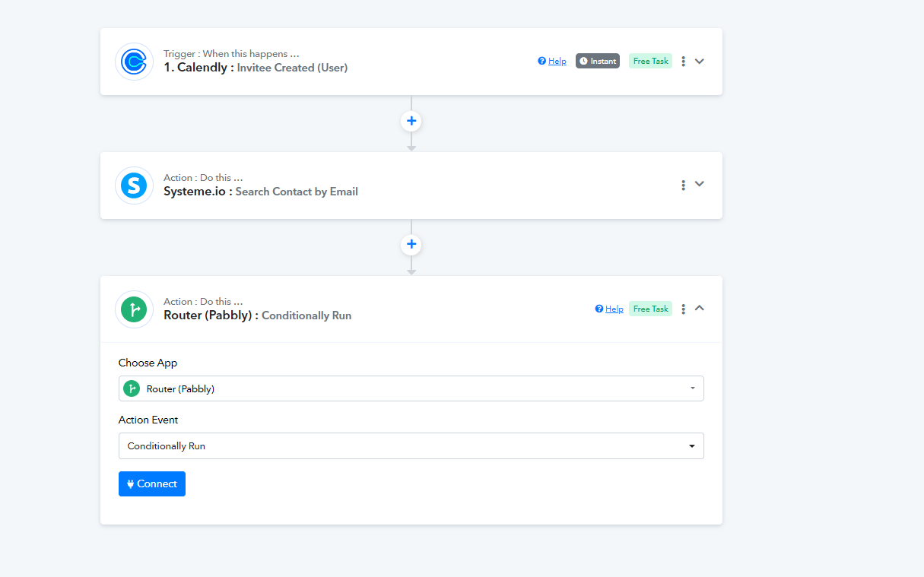This screenshot has height=577, width=924.
Task: Click the 'Action Event' label
Action: click(148, 420)
